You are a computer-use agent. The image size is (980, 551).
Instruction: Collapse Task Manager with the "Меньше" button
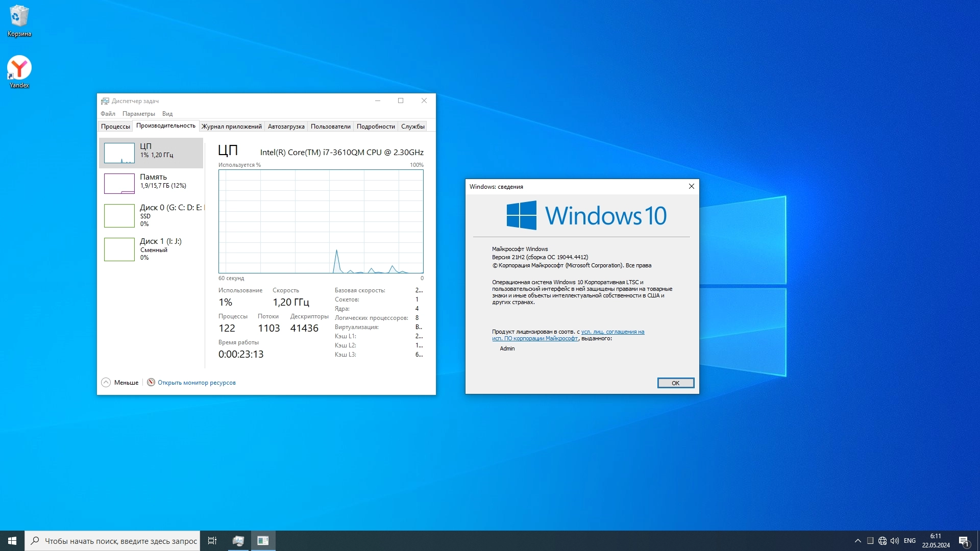120,383
